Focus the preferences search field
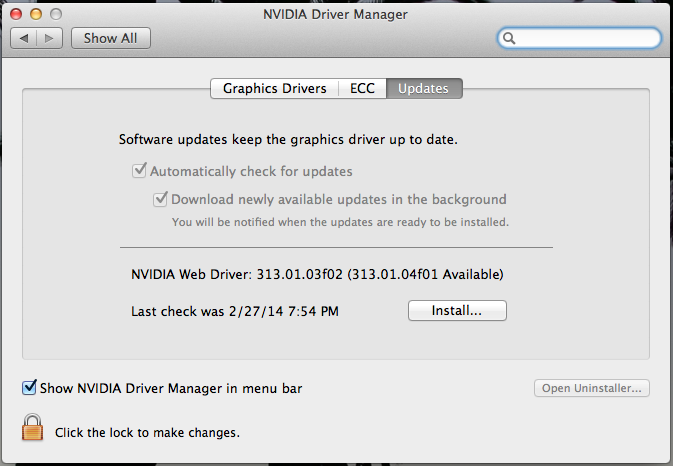Screen dimensions: 673x466 click(585, 38)
